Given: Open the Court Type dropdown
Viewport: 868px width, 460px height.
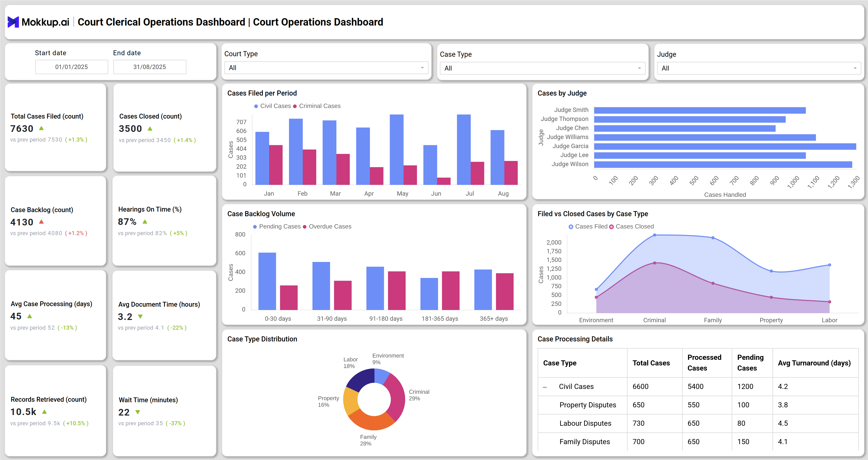Looking at the screenshot, I should pos(326,68).
